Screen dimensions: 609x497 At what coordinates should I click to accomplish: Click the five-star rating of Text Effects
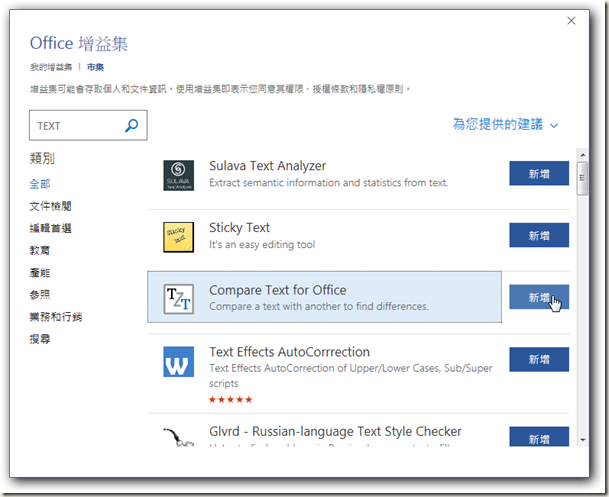[231, 399]
